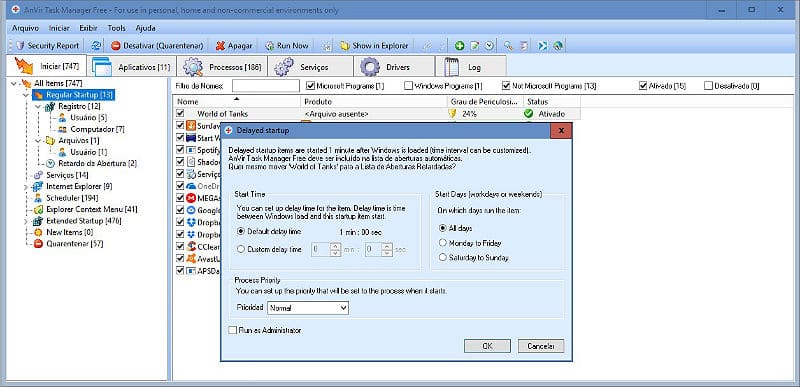
Task: Select Retardo de Abertura [2] node
Action: (x=97, y=164)
